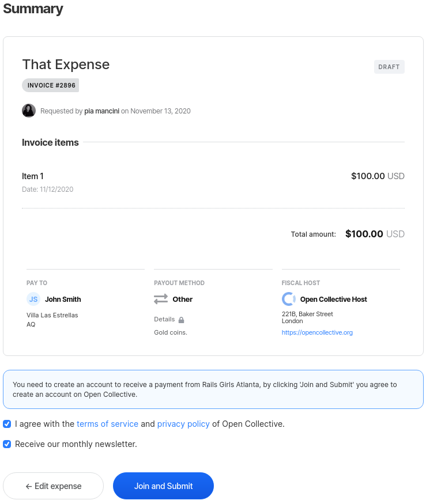Toggle the terms of service agreement checkbox
This screenshot has height=504, width=426.
tap(7, 424)
